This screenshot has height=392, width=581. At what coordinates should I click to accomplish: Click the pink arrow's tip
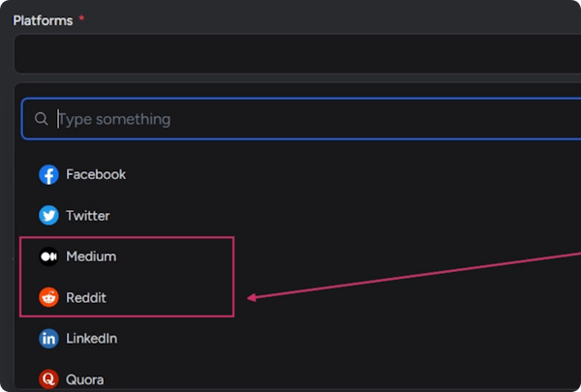[x=251, y=298]
